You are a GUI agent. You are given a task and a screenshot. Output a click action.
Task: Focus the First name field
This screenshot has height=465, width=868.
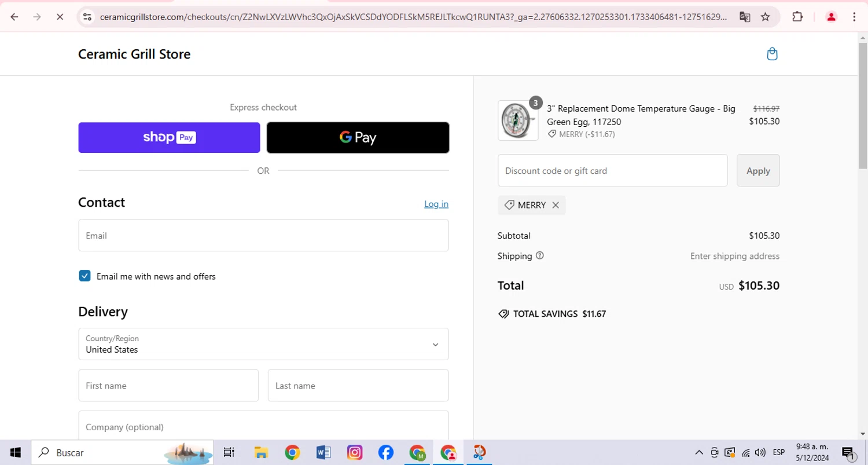coord(168,386)
